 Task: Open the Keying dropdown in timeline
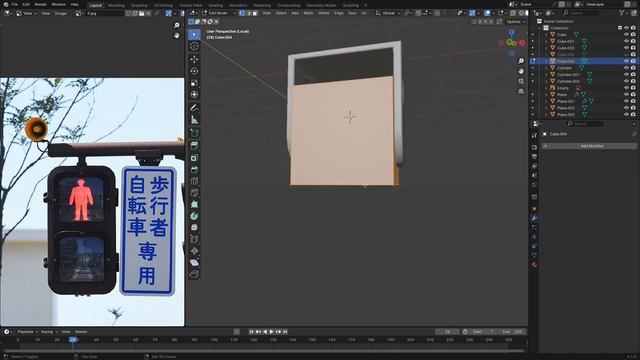[49, 332]
